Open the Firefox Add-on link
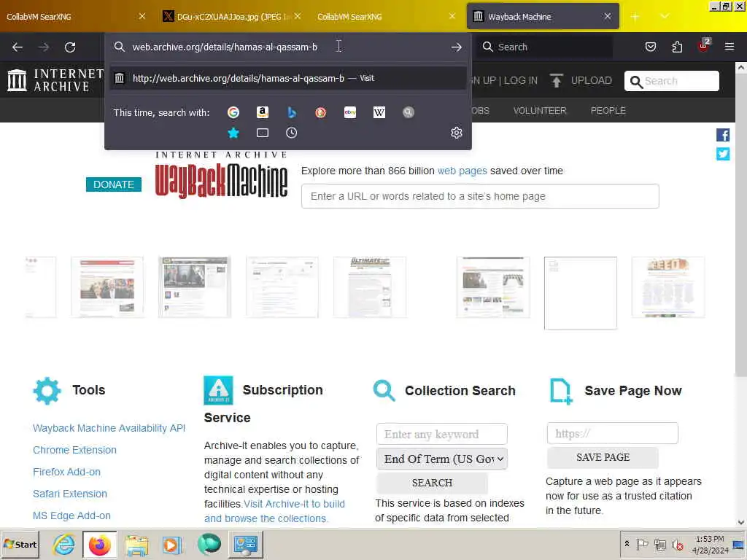The width and height of the screenshot is (747, 560). pyautogui.click(x=66, y=472)
